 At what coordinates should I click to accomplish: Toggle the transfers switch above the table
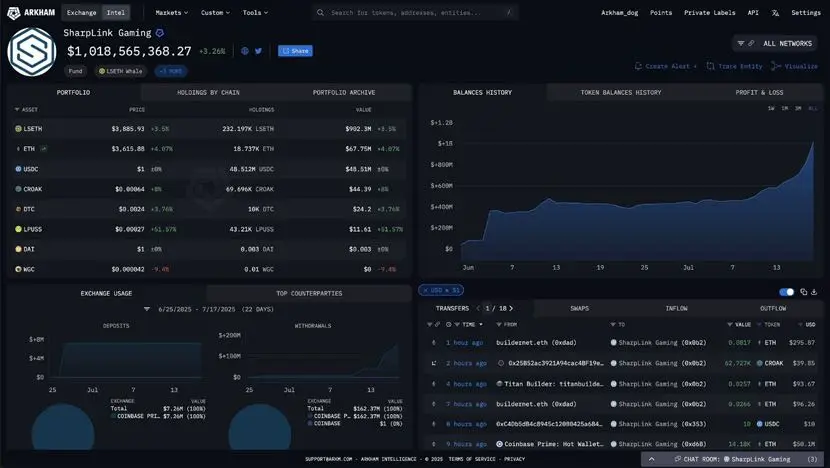click(787, 292)
